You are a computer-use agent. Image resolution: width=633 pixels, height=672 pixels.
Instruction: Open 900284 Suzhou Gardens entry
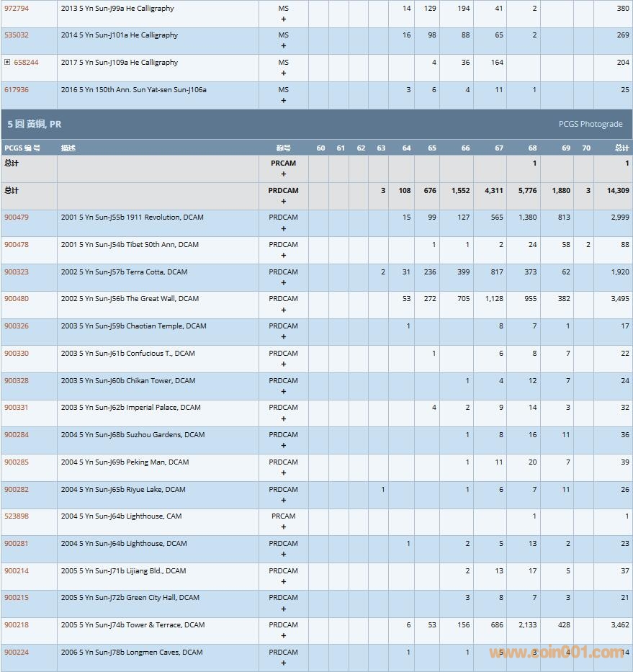[17, 435]
